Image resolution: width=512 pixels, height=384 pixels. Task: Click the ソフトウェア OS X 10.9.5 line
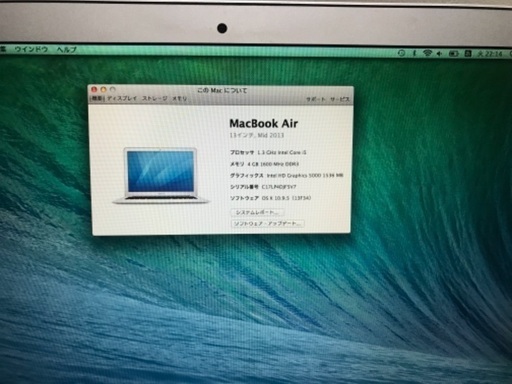pyautogui.click(x=270, y=198)
